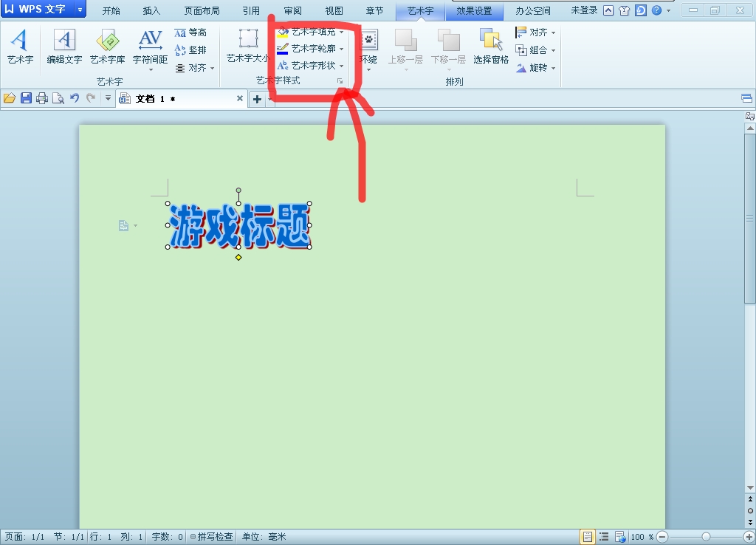This screenshot has height=545, width=756.
Task: Open 编辑文字 to edit WordArt text
Action: click(64, 47)
